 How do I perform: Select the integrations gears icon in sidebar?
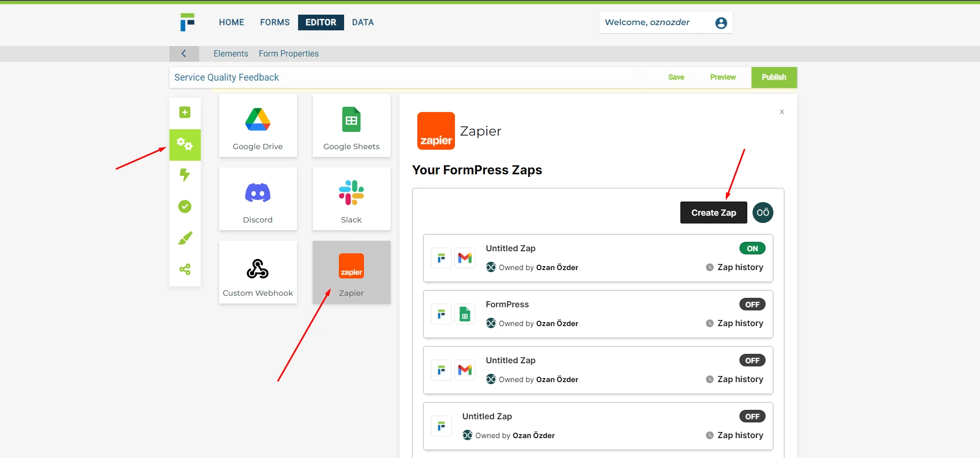click(x=185, y=144)
